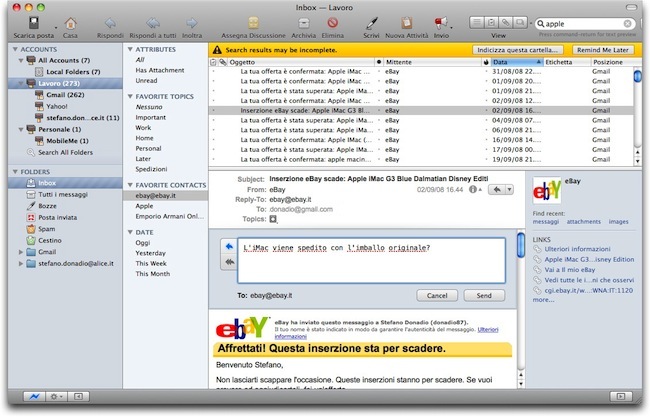Select the Spedizioni topic

coord(151,169)
